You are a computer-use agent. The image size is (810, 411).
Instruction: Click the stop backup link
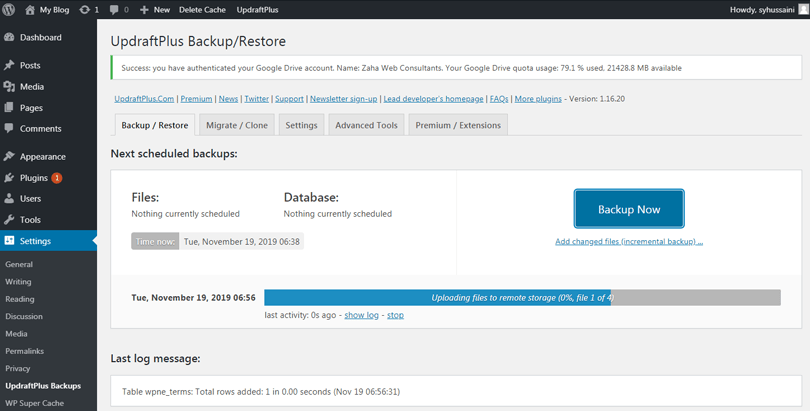point(395,315)
